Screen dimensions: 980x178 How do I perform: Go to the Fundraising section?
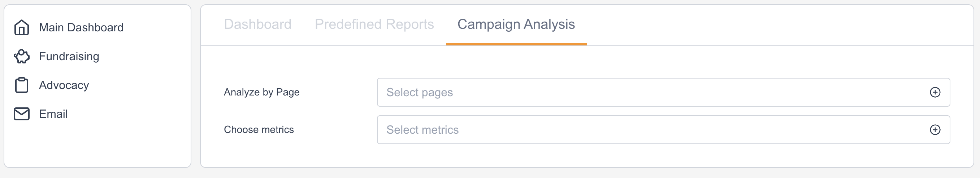69,56
